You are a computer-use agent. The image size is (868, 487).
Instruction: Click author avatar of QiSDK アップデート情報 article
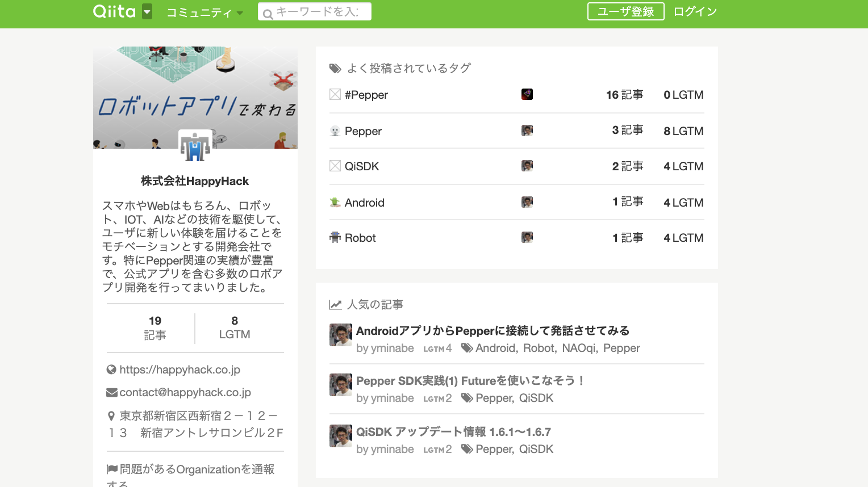click(341, 436)
